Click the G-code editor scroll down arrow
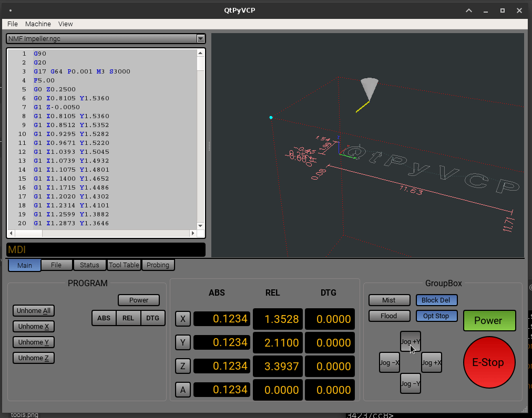532x418 pixels. pos(200,226)
